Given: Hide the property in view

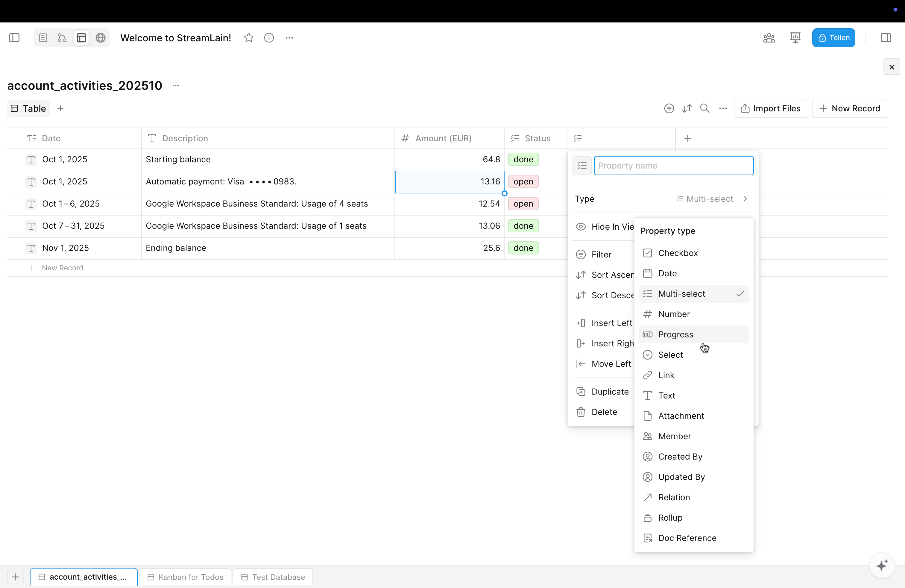Looking at the screenshot, I should coord(608,226).
